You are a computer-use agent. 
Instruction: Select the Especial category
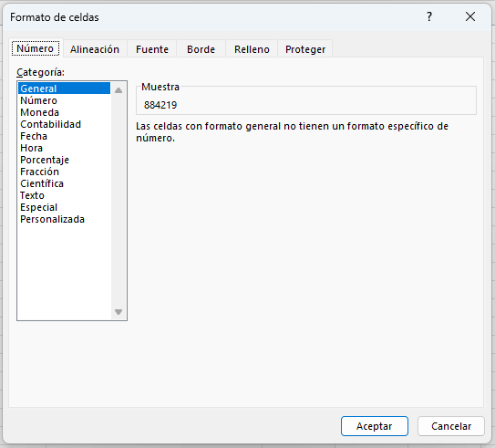tap(64, 207)
